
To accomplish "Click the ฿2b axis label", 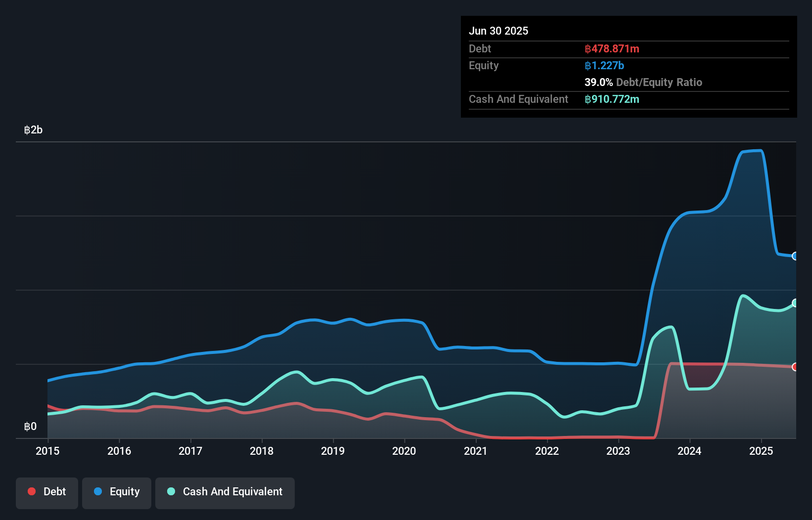I will [x=33, y=130].
